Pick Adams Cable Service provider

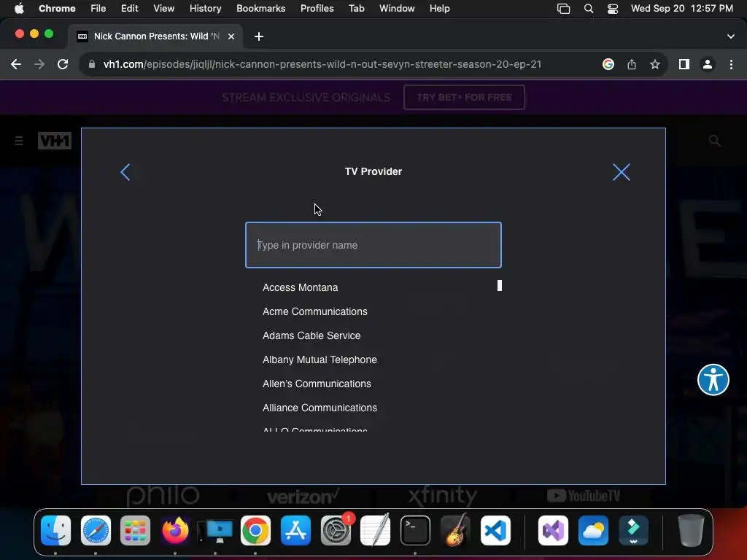tap(311, 335)
